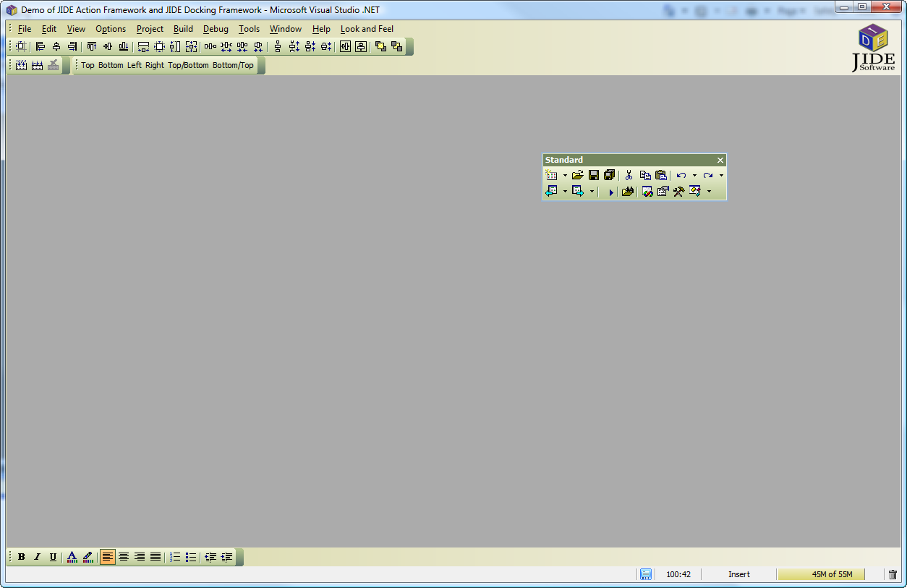Click the Top/Bottom button
This screenshot has width=907, height=588.
[188, 65]
